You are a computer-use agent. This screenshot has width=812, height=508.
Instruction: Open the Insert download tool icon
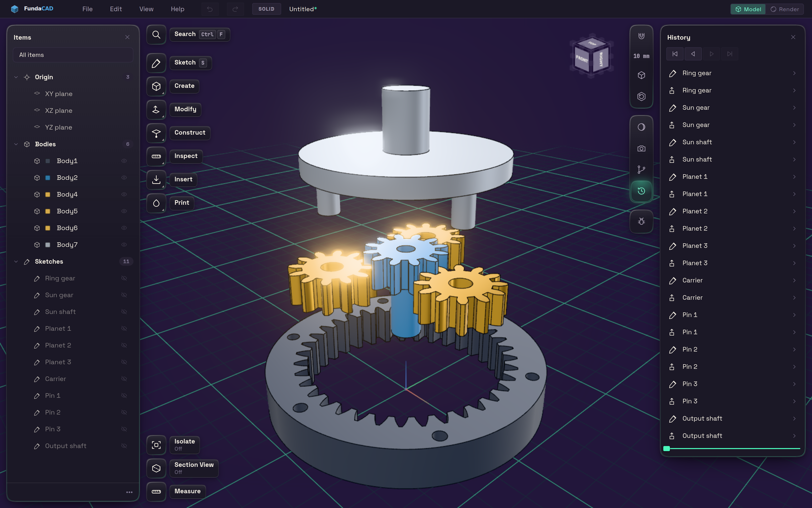coord(156,180)
